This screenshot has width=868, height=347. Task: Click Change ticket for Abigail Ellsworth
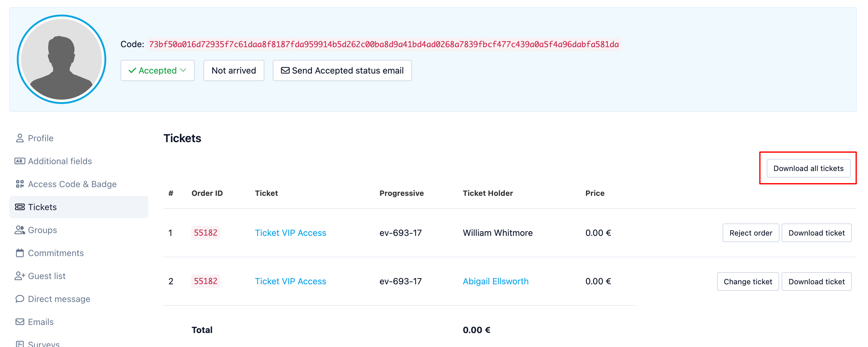(x=747, y=282)
